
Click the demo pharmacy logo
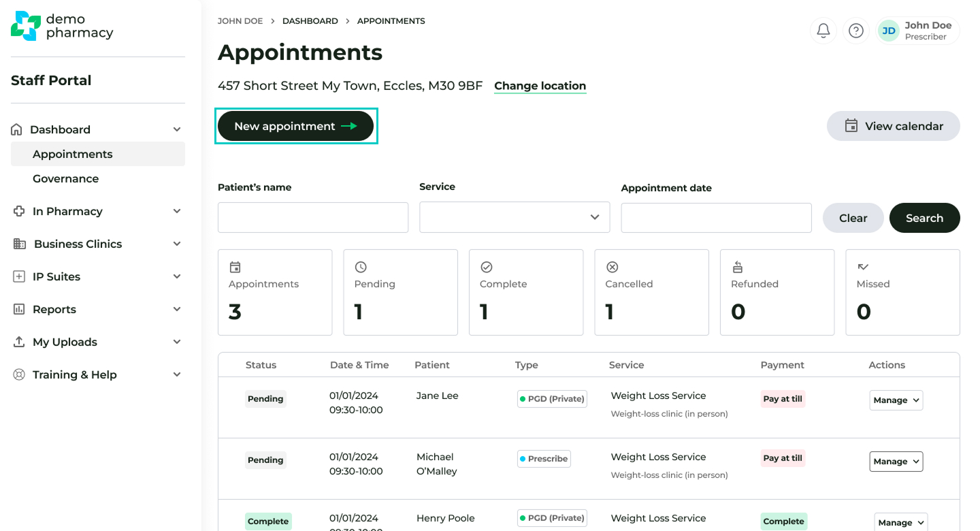(62, 26)
